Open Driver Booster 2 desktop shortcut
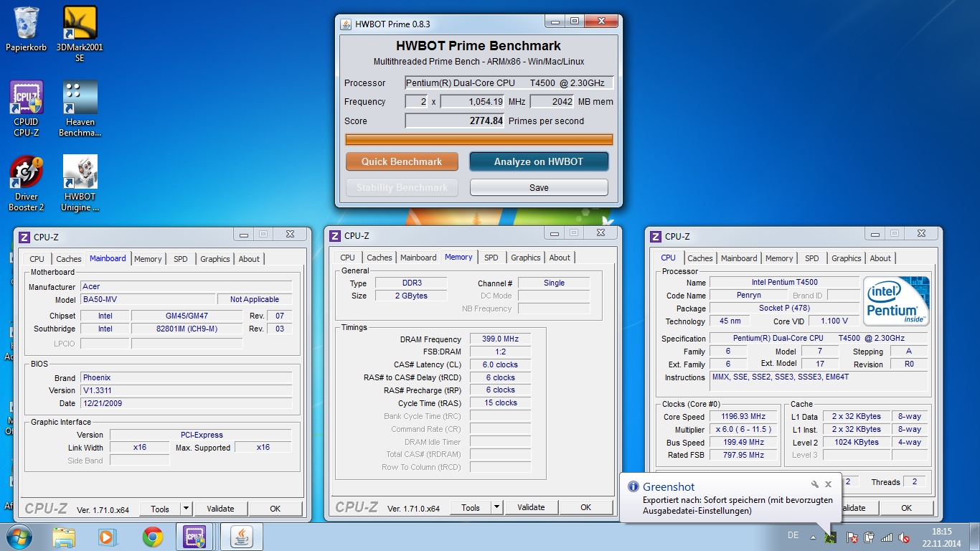This screenshot has width=980, height=551. pos(27,184)
